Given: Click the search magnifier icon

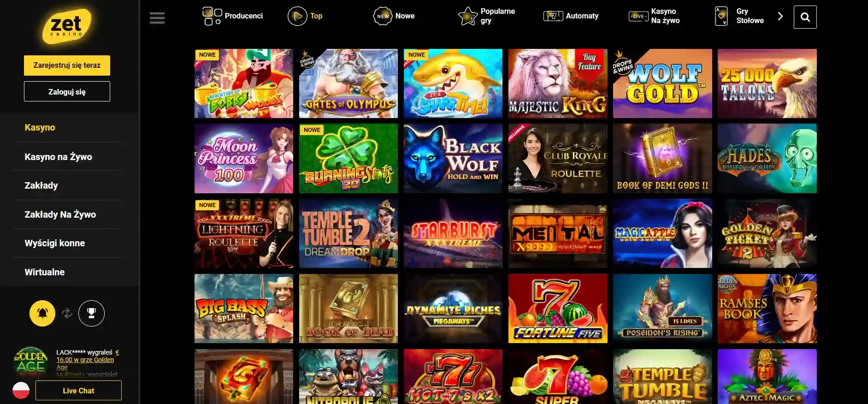Looking at the screenshot, I should point(805,17).
